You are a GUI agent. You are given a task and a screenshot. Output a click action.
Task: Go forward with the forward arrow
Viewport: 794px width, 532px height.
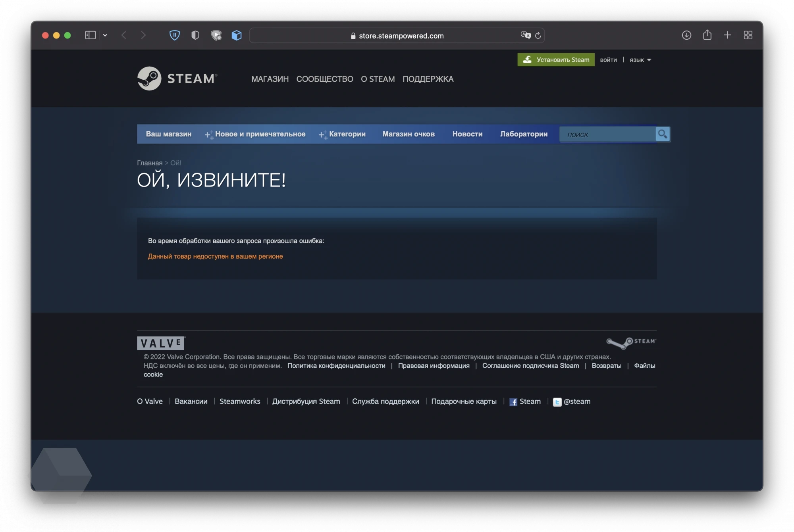click(143, 35)
